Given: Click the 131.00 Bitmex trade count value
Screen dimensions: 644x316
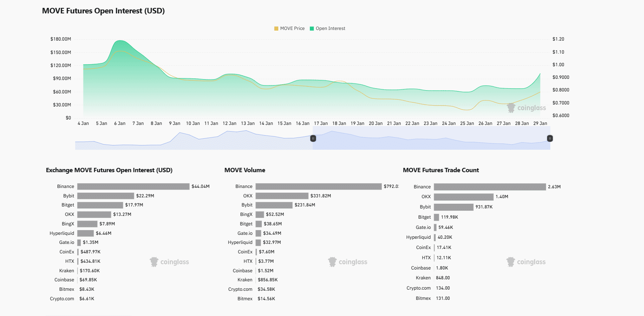Looking at the screenshot, I should pos(443,298).
